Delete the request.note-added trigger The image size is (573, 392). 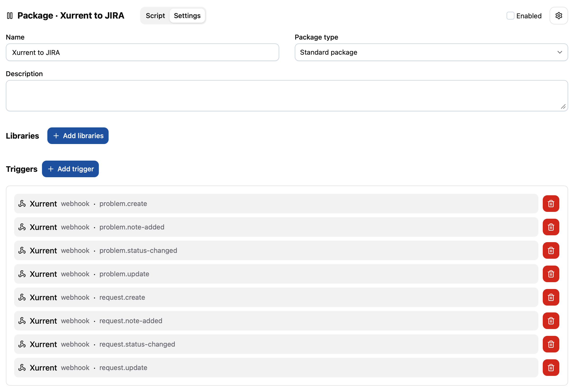(x=551, y=321)
